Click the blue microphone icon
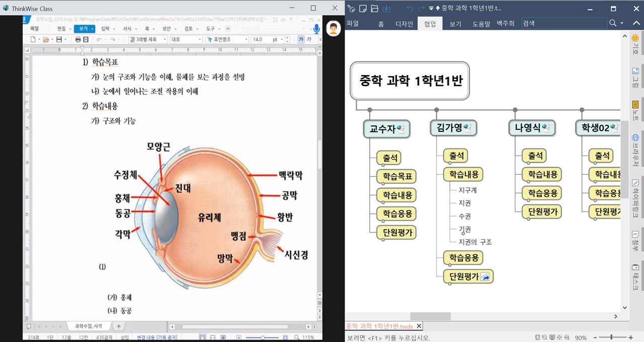 (316, 29)
